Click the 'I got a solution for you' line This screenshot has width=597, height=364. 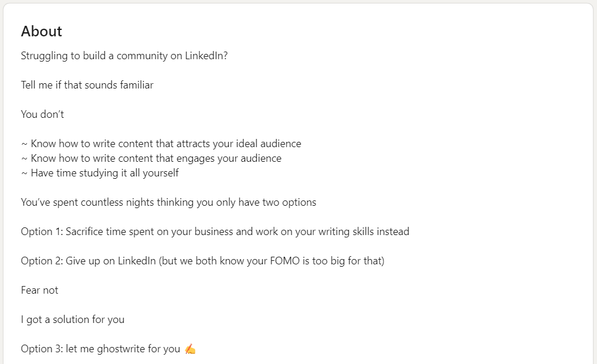point(73,319)
